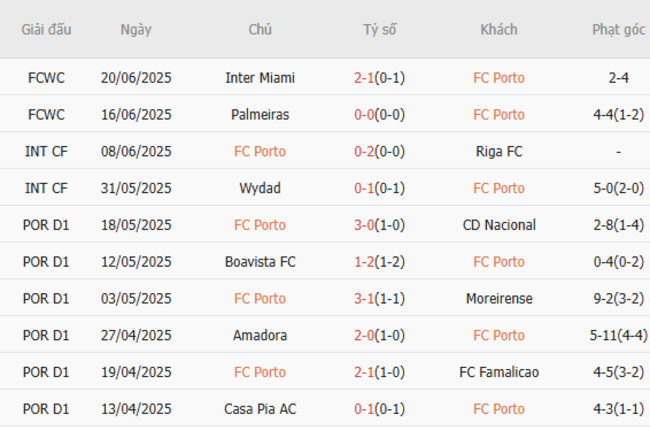Image resolution: width=650 pixels, height=430 pixels.
Task: Select the "Phạt góc" column header
Action: tap(618, 30)
